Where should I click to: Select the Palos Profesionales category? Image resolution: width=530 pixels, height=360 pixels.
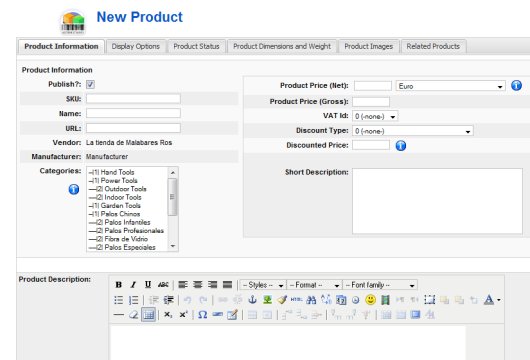126,231
